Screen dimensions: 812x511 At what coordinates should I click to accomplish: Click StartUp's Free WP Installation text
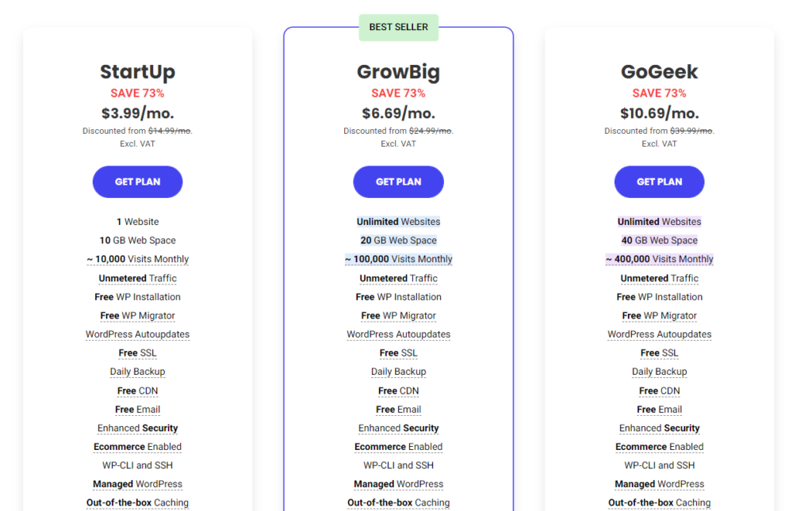pos(137,297)
